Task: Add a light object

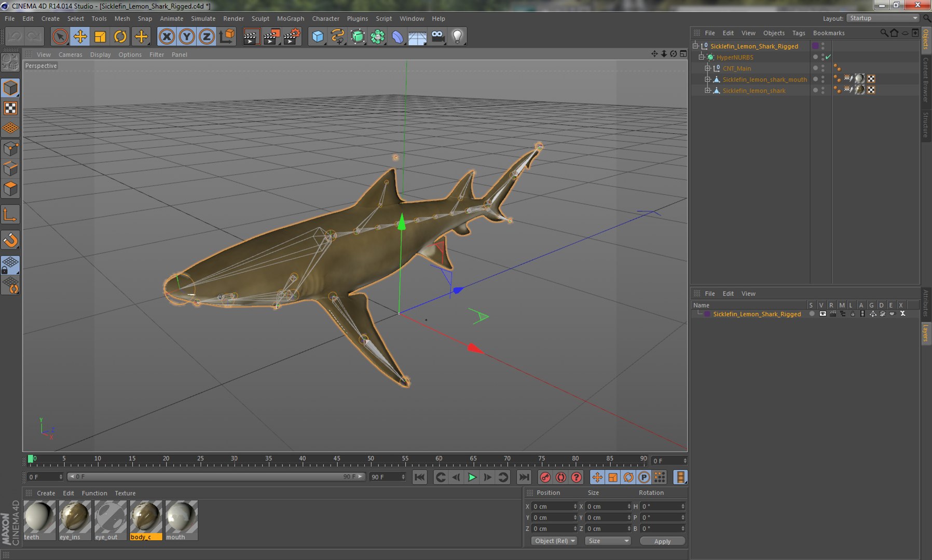Action: coord(458,37)
